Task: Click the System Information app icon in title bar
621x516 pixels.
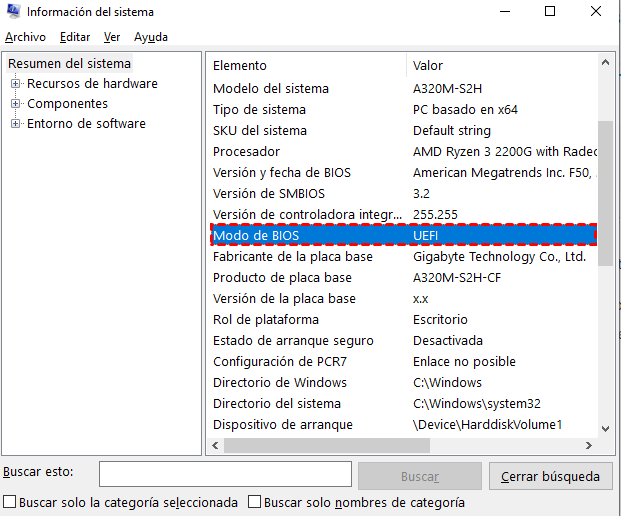Action: coord(12,12)
